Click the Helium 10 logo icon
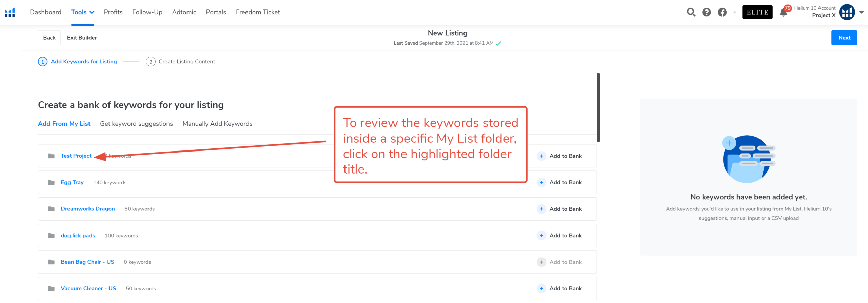Viewport: 868px width, 303px height. (x=10, y=13)
